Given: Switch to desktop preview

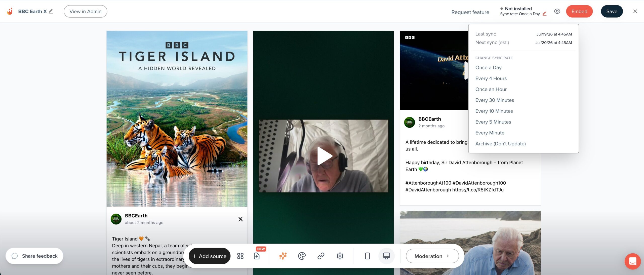Looking at the screenshot, I should pos(386,256).
